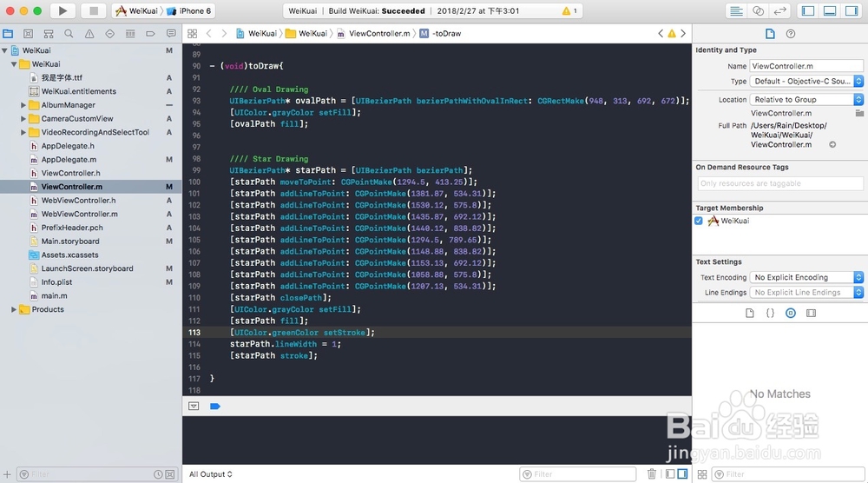Expand the Products folder

[14, 309]
